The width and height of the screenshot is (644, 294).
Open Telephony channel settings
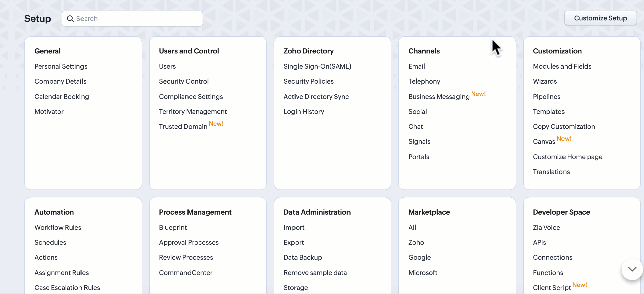tap(424, 81)
